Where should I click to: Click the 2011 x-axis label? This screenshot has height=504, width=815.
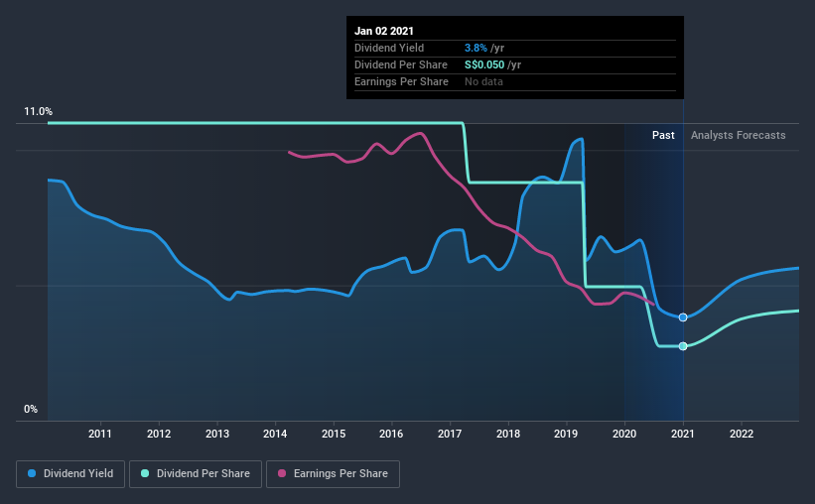coord(100,434)
